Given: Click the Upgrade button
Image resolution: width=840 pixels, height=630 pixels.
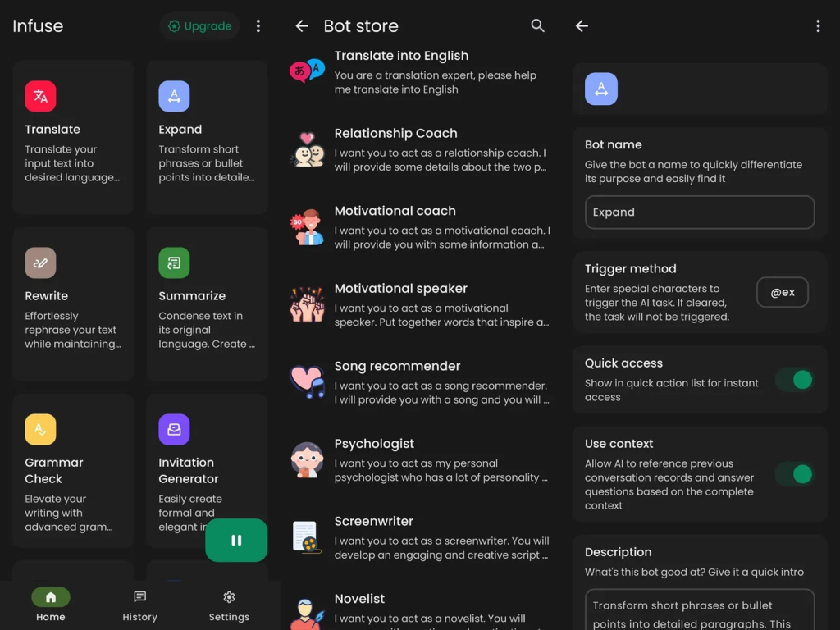Looking at the screenshot, I should point(199,26).
